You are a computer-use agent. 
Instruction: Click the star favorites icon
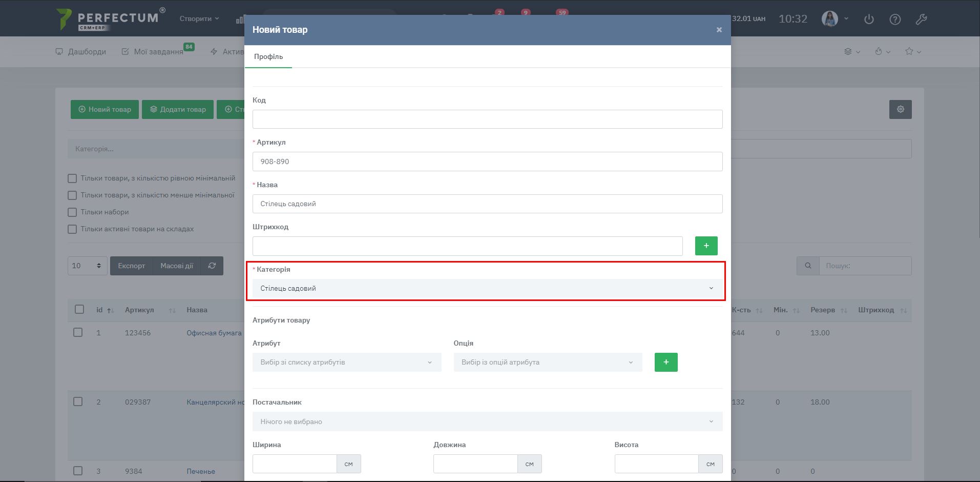pos(909,51)
